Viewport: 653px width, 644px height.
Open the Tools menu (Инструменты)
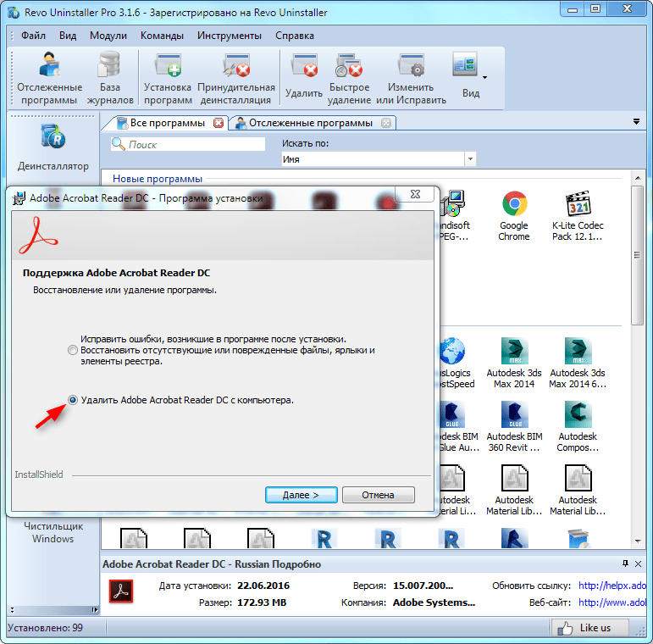tap(229, 36)
